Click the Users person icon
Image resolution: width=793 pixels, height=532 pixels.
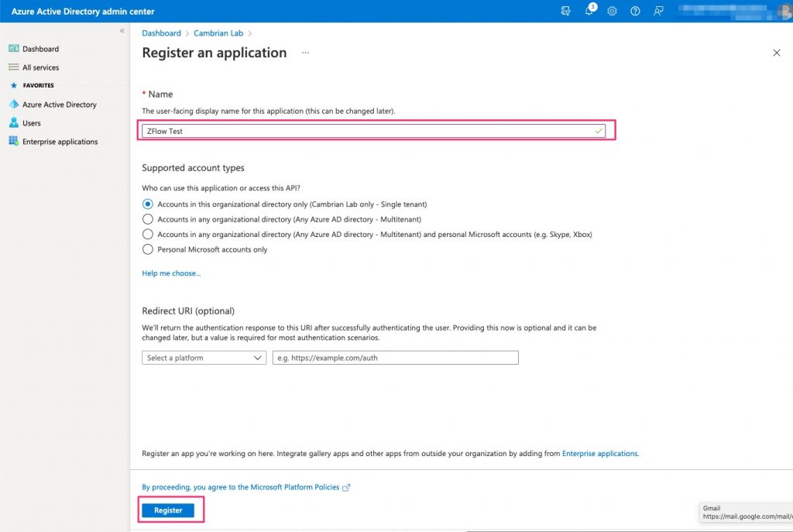tap(14, 122)
